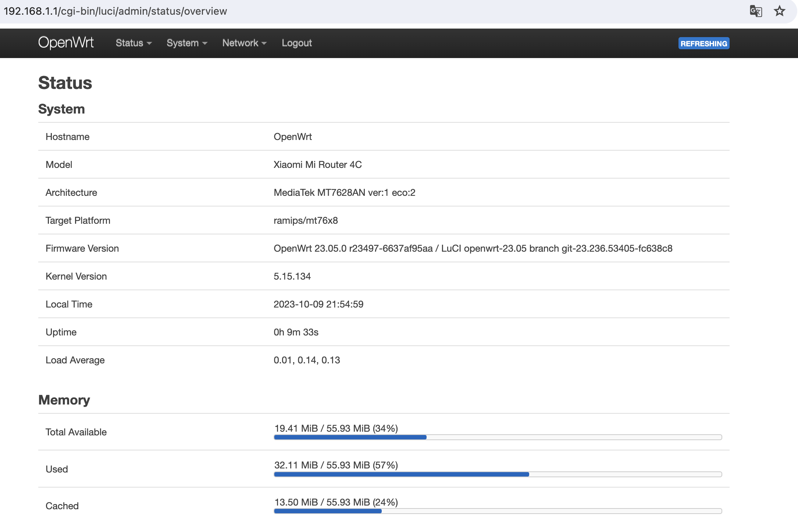Image resolution: width=798 pixels, height=532 pixels.
Task: Click the local time 2023-10-09 21:54:59
Action: (x=318, y=304)
